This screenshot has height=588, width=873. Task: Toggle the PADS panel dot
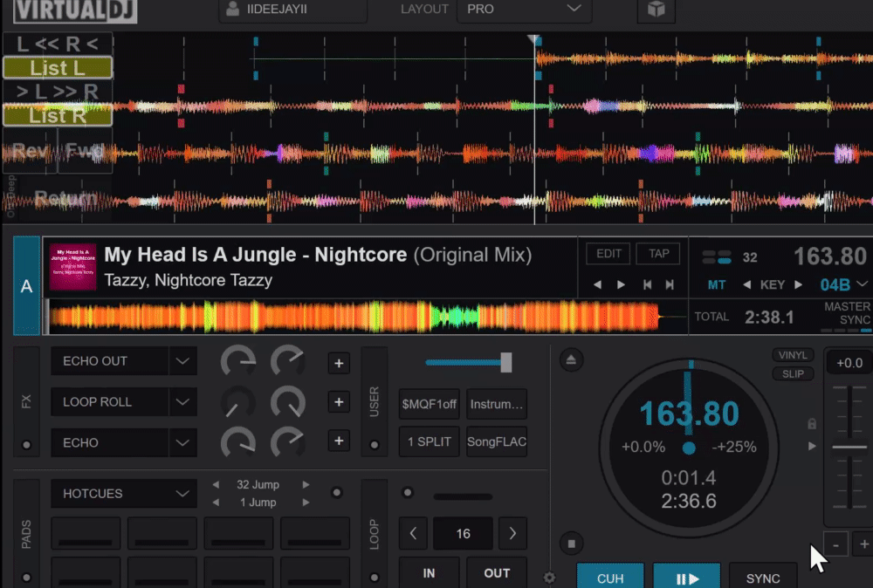point(26,578)
